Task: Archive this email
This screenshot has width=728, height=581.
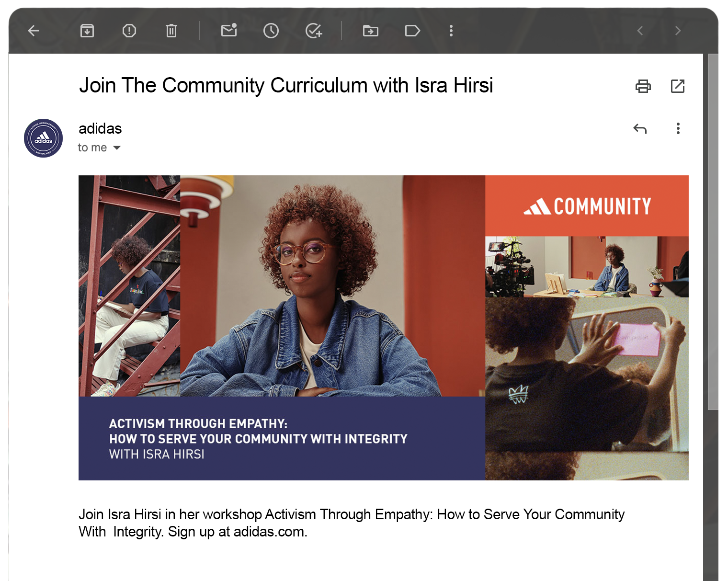Action: (x=87, y=31)
